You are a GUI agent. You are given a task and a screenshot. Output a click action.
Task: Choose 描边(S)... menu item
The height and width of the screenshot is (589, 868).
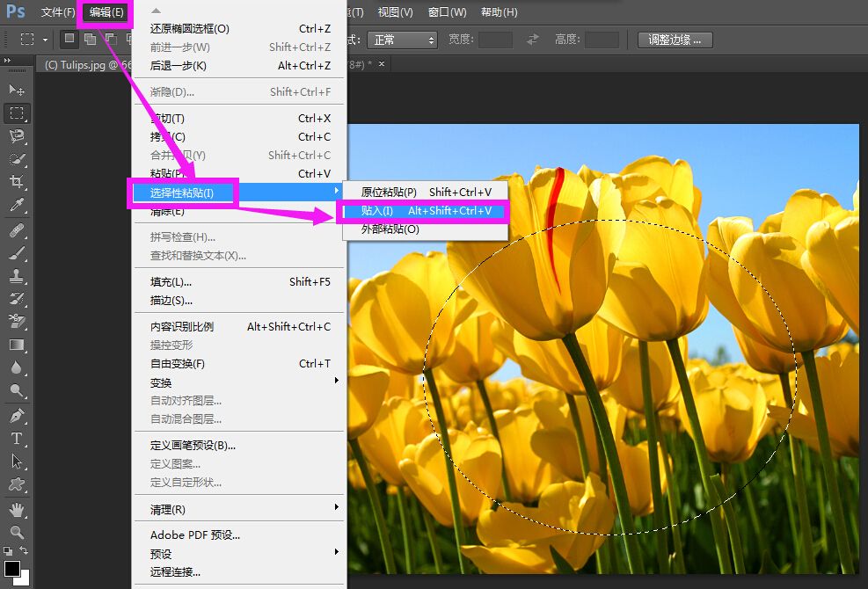click(240, 301)
